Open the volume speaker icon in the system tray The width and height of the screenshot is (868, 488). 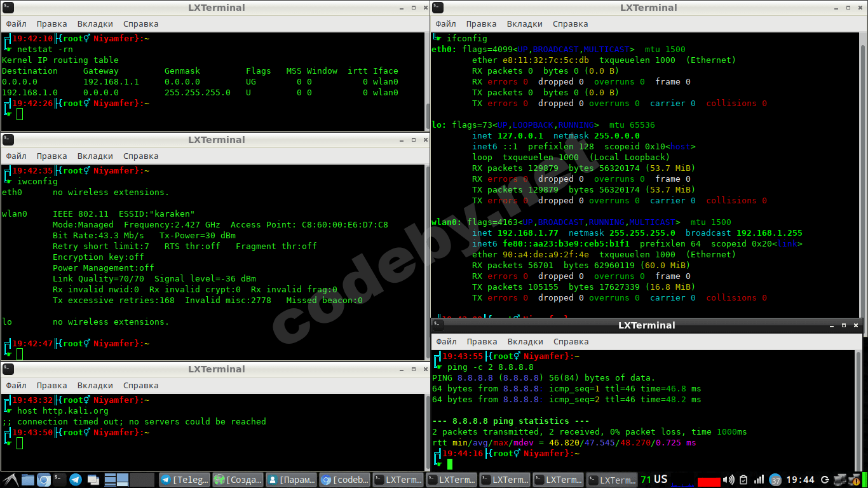coord(729,480)
